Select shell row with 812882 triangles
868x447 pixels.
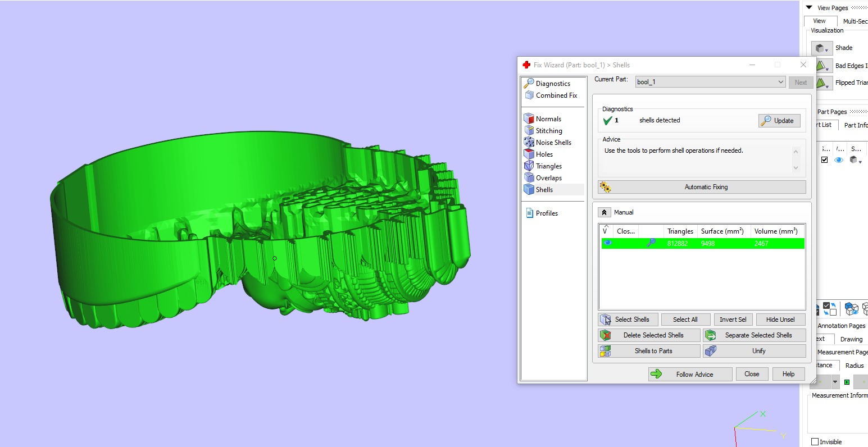(x=703, y=243)
